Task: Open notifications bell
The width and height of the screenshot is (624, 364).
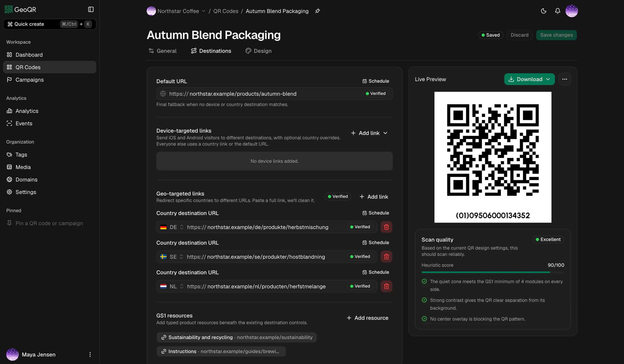Action: (x=557, y=11)
